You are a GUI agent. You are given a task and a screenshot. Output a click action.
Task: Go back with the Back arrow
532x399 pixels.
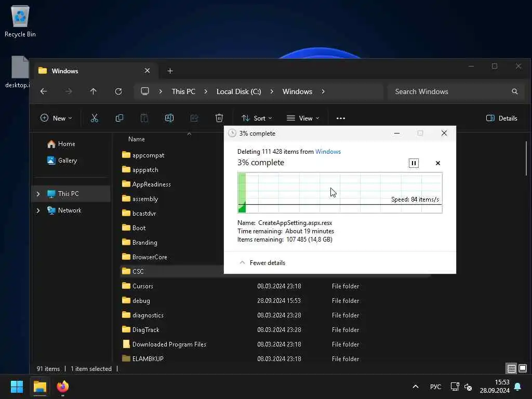[x=44, y=91]
